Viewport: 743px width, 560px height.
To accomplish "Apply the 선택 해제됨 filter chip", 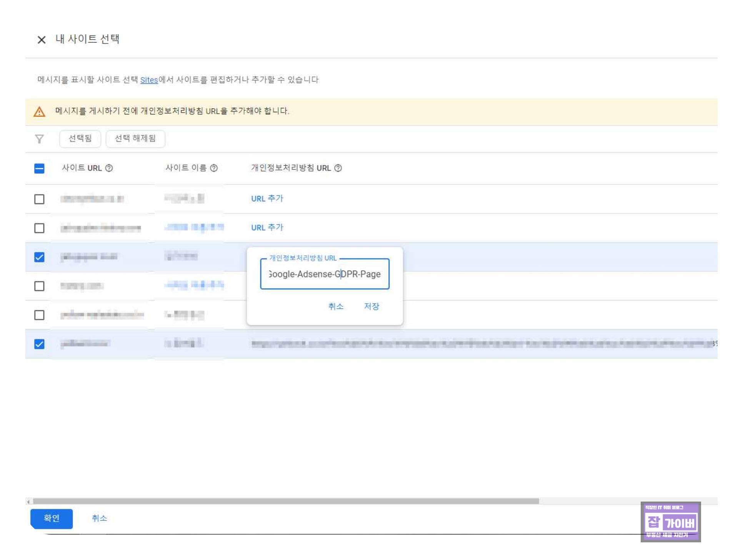I will [x=135, y=138].
